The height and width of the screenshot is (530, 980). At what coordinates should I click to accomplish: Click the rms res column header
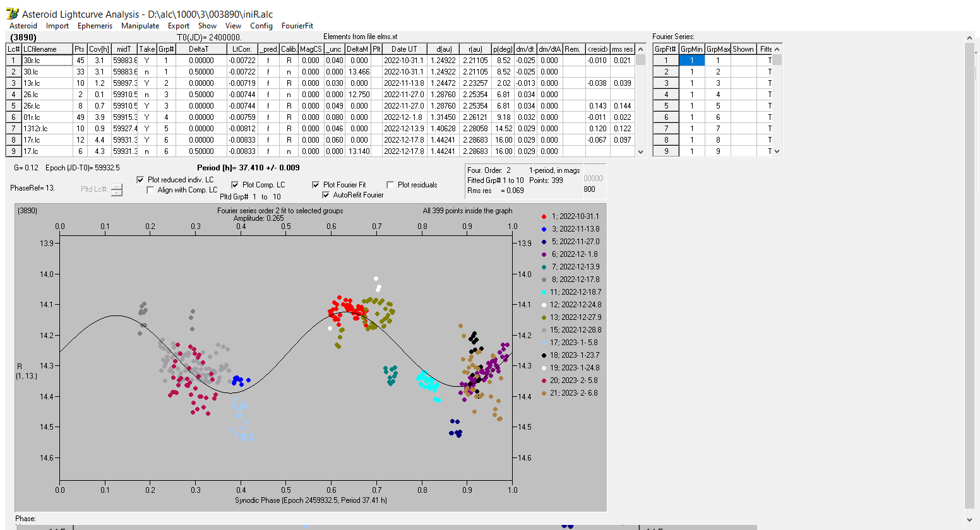click(x=622, y=49)
